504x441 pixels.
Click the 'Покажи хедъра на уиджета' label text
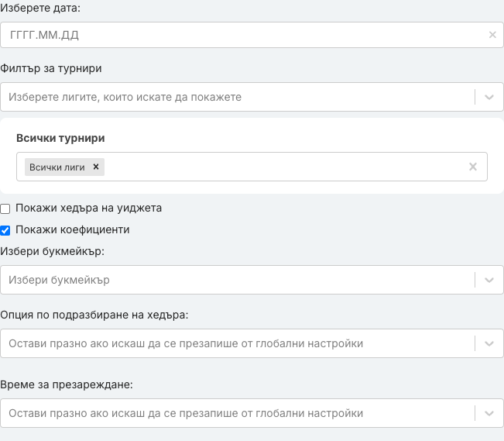(89, 208)
